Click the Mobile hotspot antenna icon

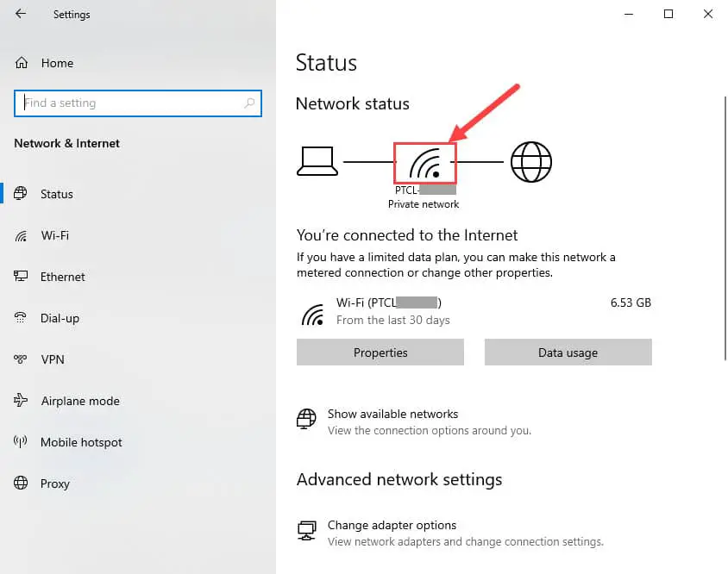coord(21,442)
